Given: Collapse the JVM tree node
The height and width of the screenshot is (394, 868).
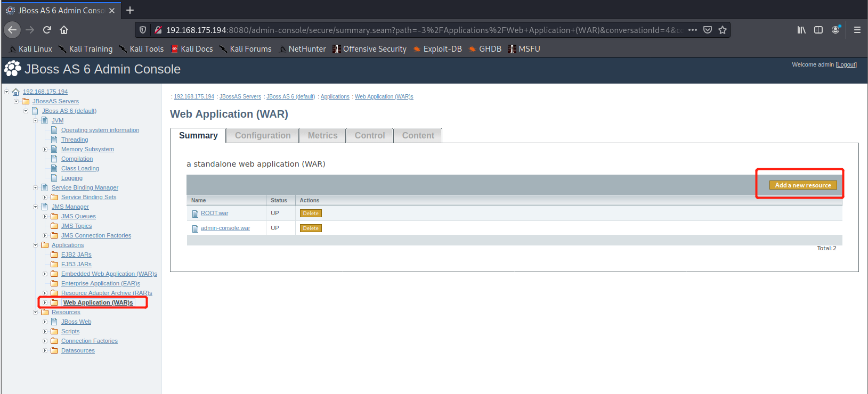Looking at the screenshot, I should point(36,120).
